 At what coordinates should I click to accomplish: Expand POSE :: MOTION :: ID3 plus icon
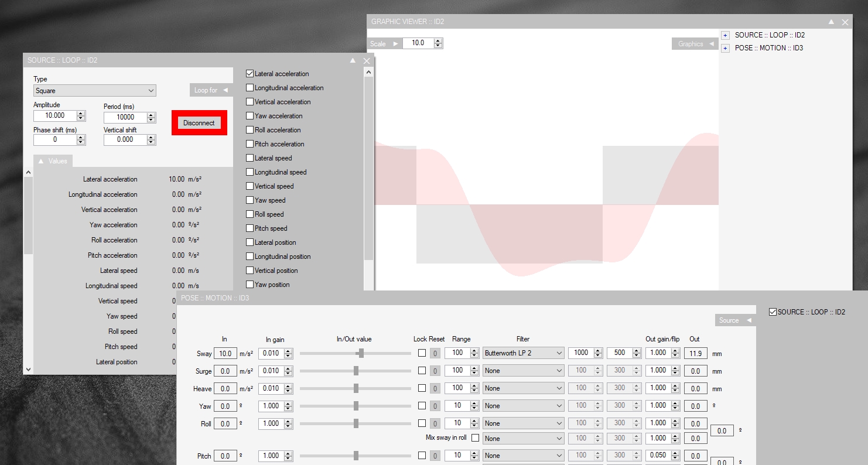[725, 48]
